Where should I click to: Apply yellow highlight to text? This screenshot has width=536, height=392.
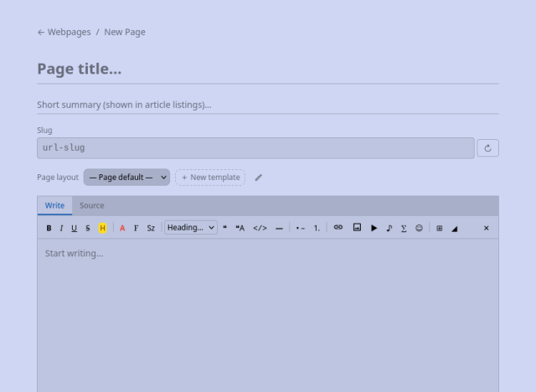(x=102, y=228)
